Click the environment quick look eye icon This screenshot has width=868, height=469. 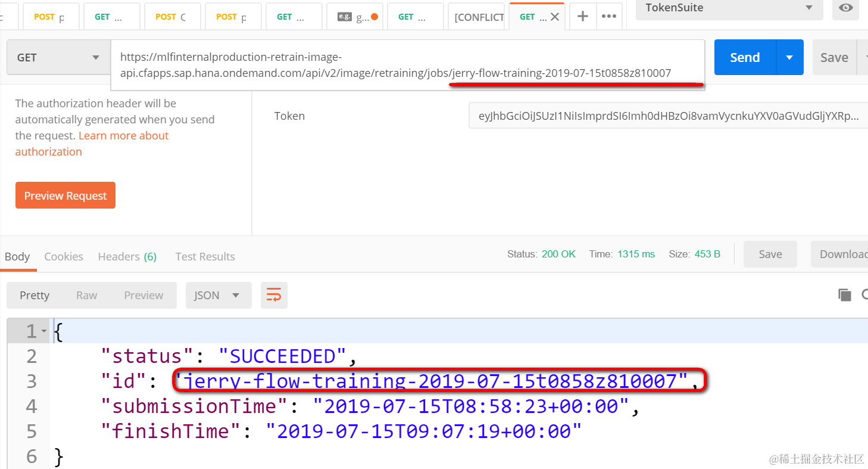click(845, 8)
